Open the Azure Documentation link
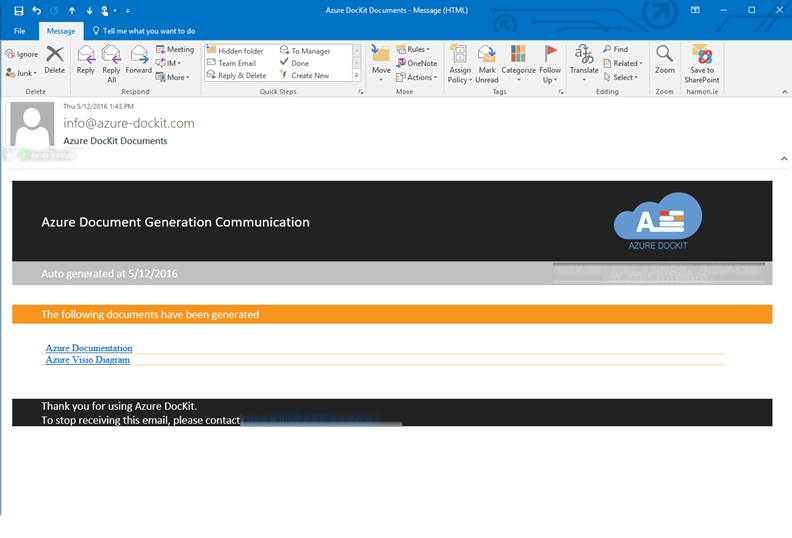Screen dimensions: 792x538 click(89, 348)
